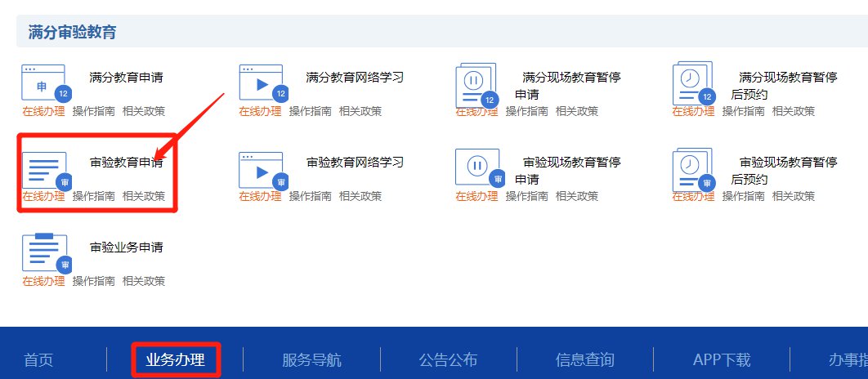Switch to the 业务办理 tab
Image resolution: width=868 pixels, height=379 pixels.
pyautogui.click(x=175, y=359)
